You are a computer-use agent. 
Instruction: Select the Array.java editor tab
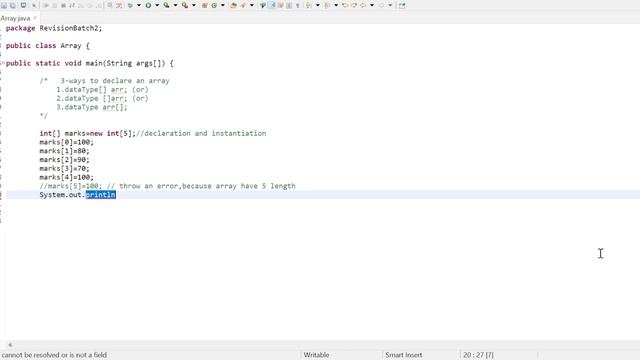click(x=16, y=18)
